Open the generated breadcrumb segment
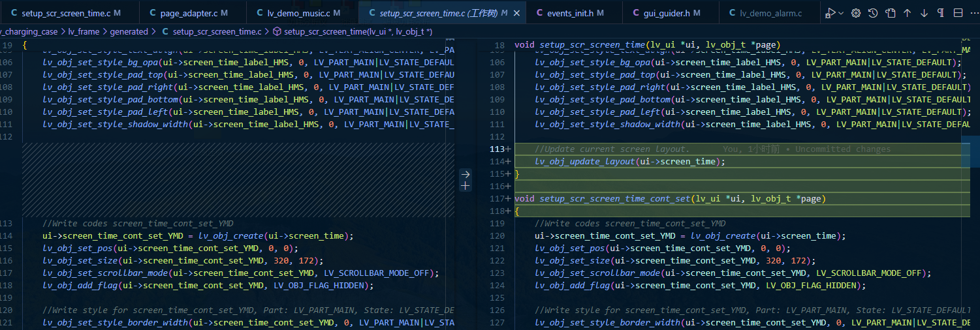 (x=129, y=31)
